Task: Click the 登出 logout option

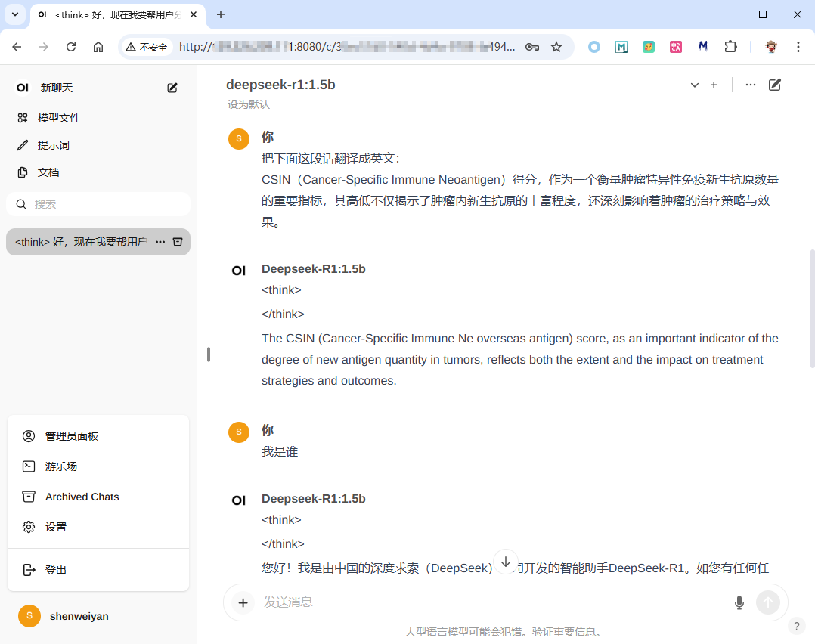Action: (54, 569)
